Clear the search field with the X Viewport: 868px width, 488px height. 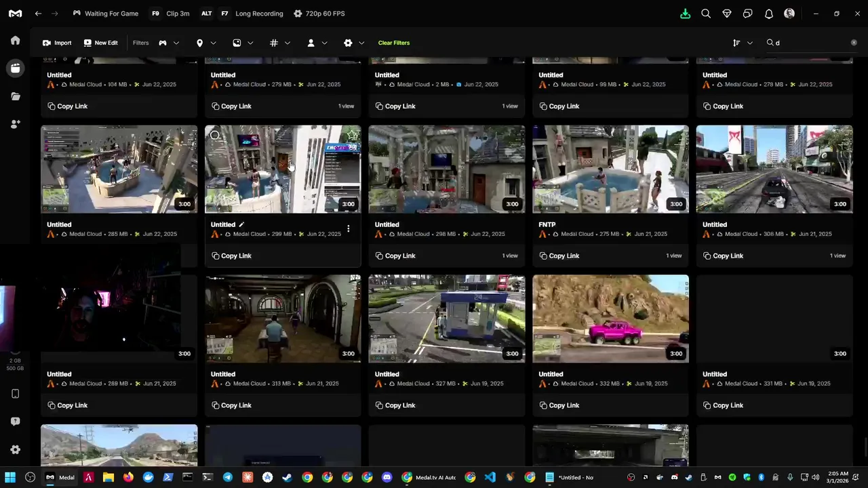[x=854, y=43]
